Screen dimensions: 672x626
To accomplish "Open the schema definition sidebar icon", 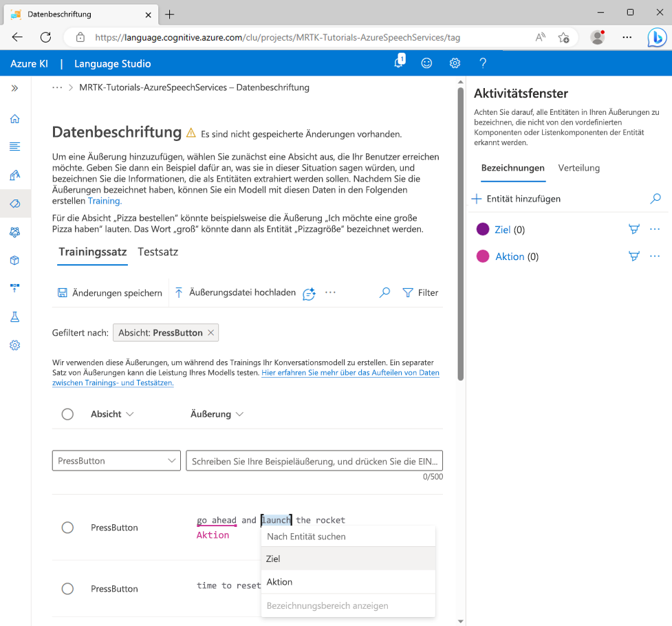I will coord(14,147).
